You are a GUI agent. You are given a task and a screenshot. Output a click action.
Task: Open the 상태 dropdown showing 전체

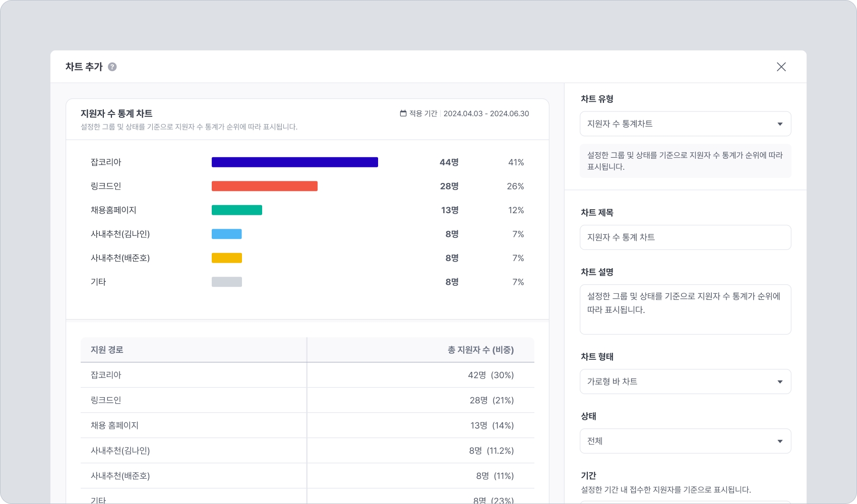[685, 442]
